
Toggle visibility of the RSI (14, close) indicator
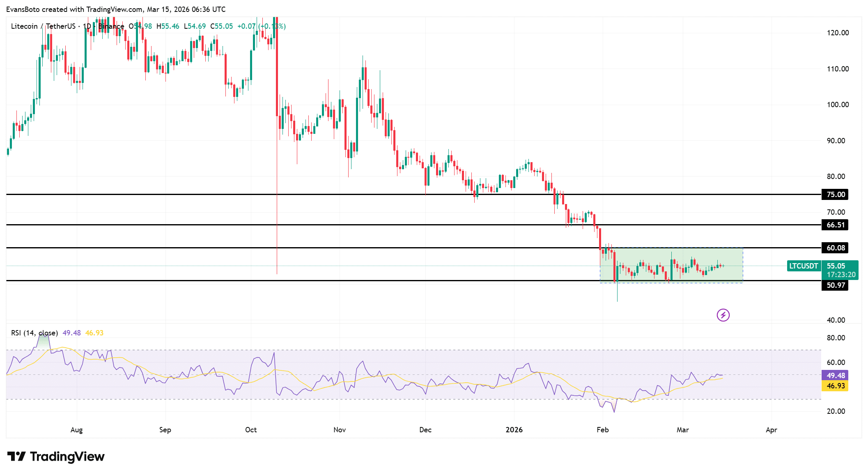click(x=34, y=333)
